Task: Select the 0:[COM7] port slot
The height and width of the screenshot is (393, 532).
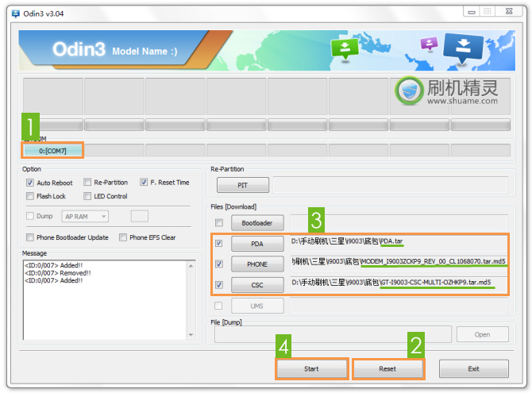Action: point(52,151)
